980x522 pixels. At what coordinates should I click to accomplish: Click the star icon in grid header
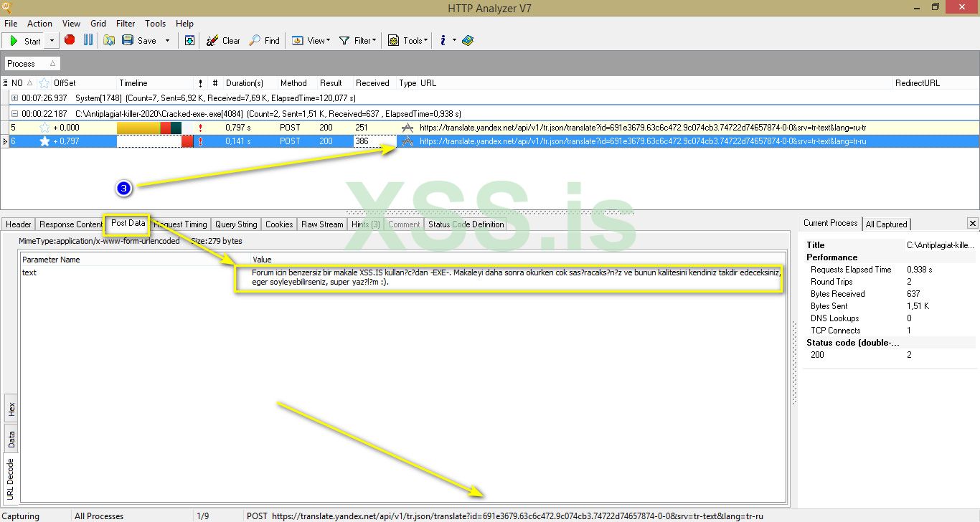coord(44,83)
